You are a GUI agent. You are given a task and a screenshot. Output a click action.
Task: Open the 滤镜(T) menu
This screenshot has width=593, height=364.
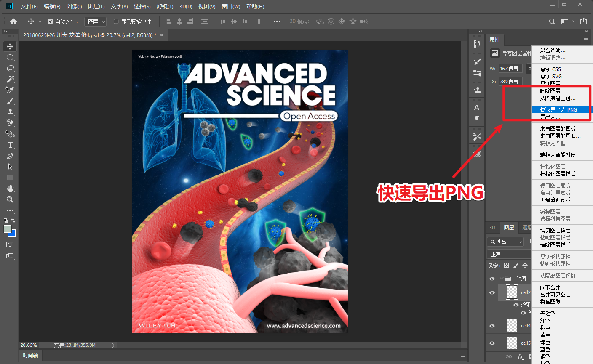pyautogui.click(x=165, y=6)
